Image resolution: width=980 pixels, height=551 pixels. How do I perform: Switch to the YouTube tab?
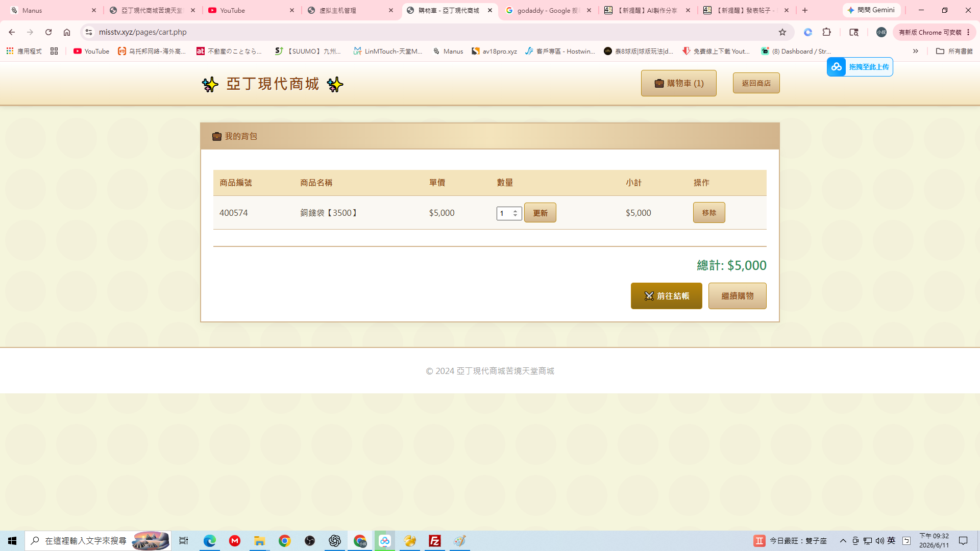click(251, 10)
